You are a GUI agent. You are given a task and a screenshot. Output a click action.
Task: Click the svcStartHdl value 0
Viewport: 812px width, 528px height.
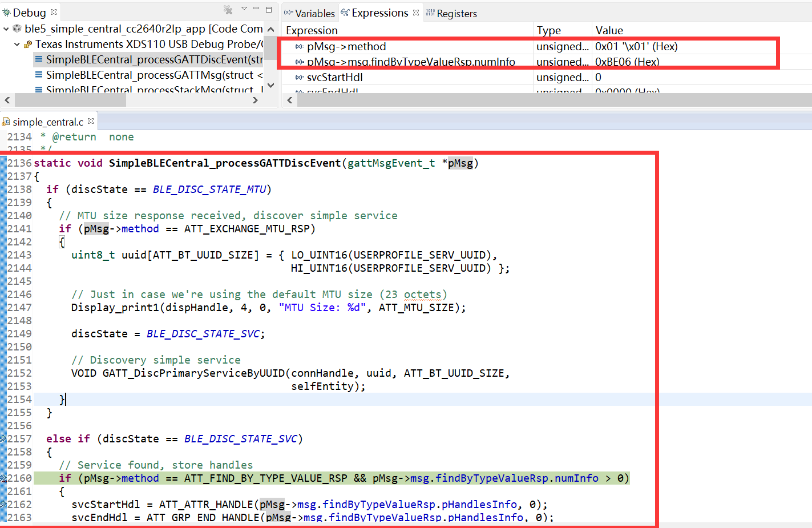click(x=598, y=77)
